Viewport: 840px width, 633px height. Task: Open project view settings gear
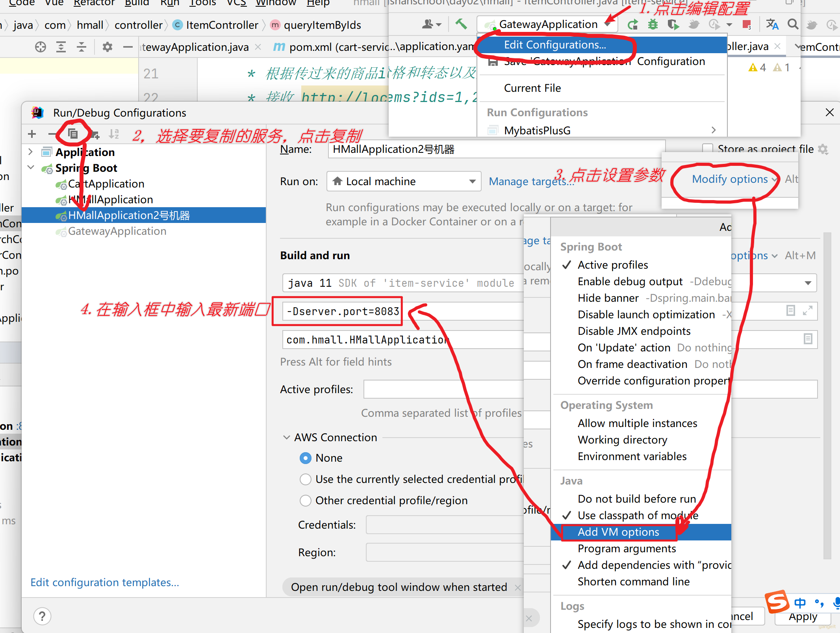[x=107, y=47]
